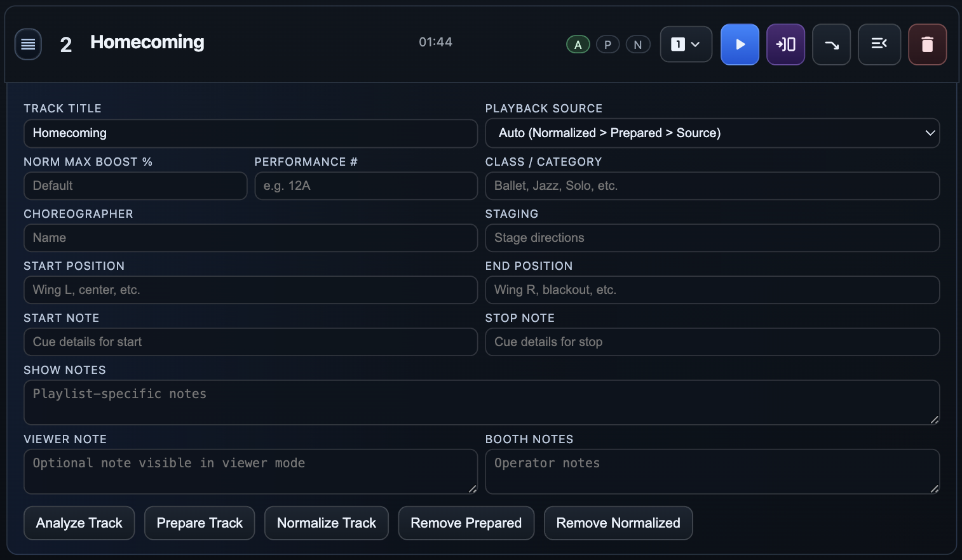The image size is (962, 560).
Task: Click the Prepare Track button
Action: [200, 523]
